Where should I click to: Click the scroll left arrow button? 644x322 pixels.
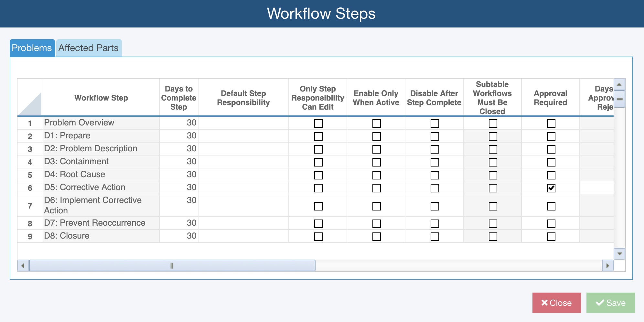(23, 266)
